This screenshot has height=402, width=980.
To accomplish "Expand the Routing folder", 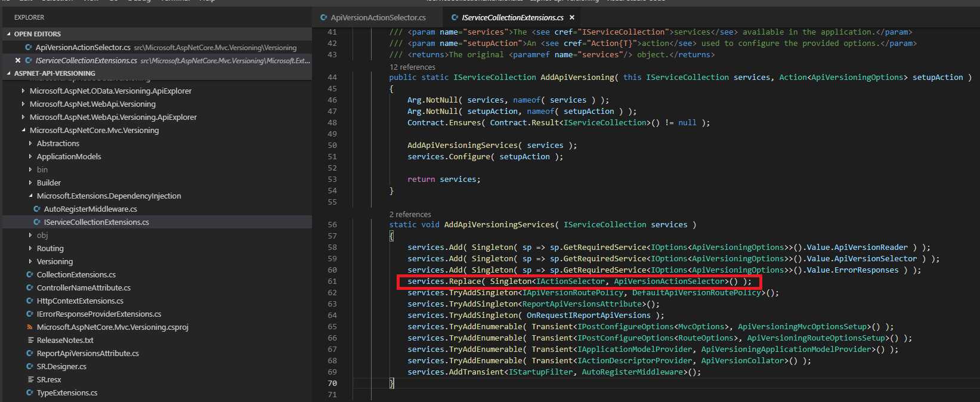I will [30, 248].
